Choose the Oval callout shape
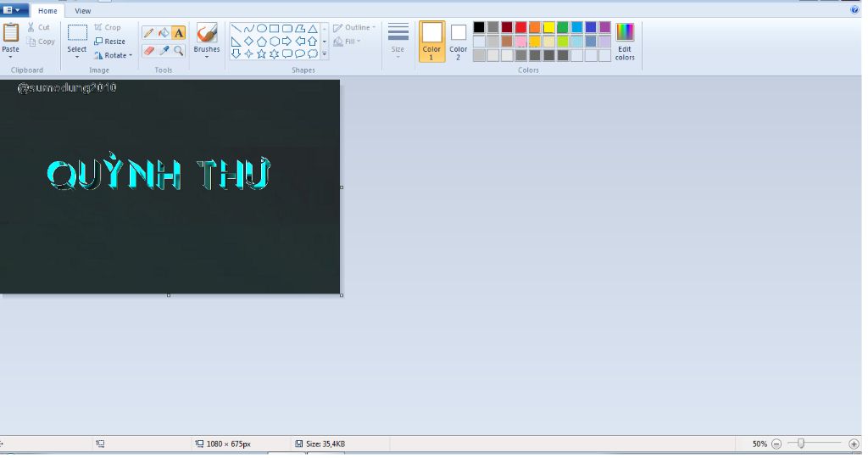Viewport: 868px width, 458px height. 299,53
